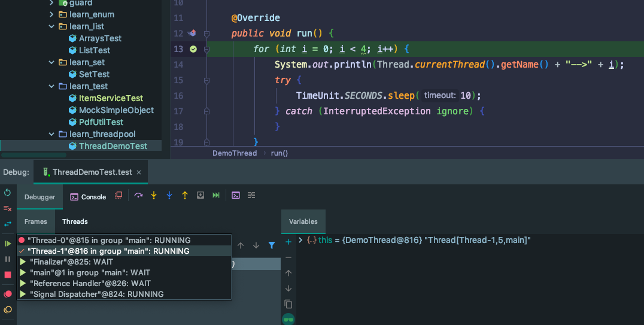
Task: Toggle the blue filter icon in Frames
Action: tap(272, 245)
